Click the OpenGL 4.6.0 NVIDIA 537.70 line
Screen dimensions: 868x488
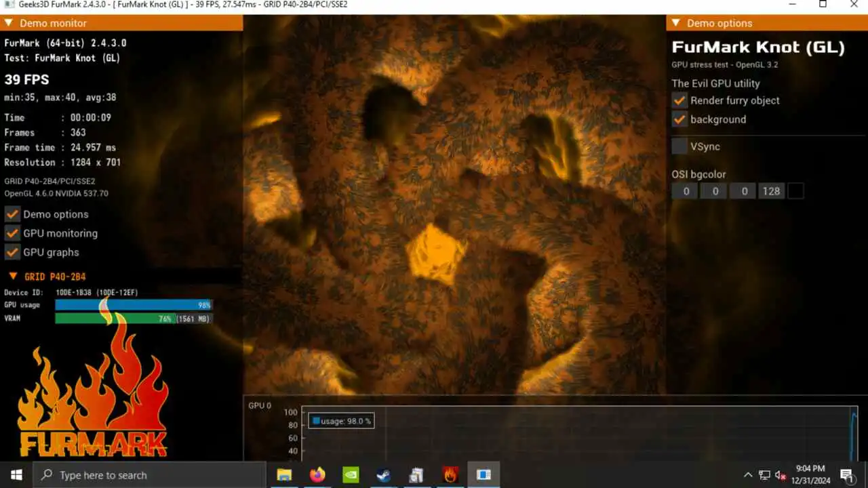56,194
